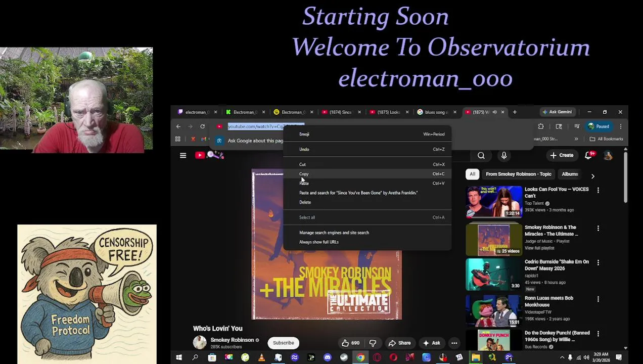
Task: Open Discord from the taskbar
Action: point(328,358)
